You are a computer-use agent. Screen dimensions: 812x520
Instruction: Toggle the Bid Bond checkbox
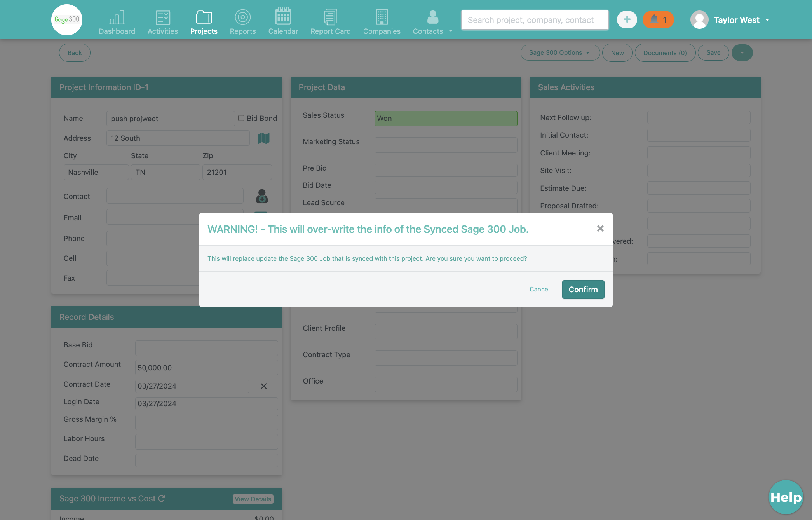pos(241,118)
